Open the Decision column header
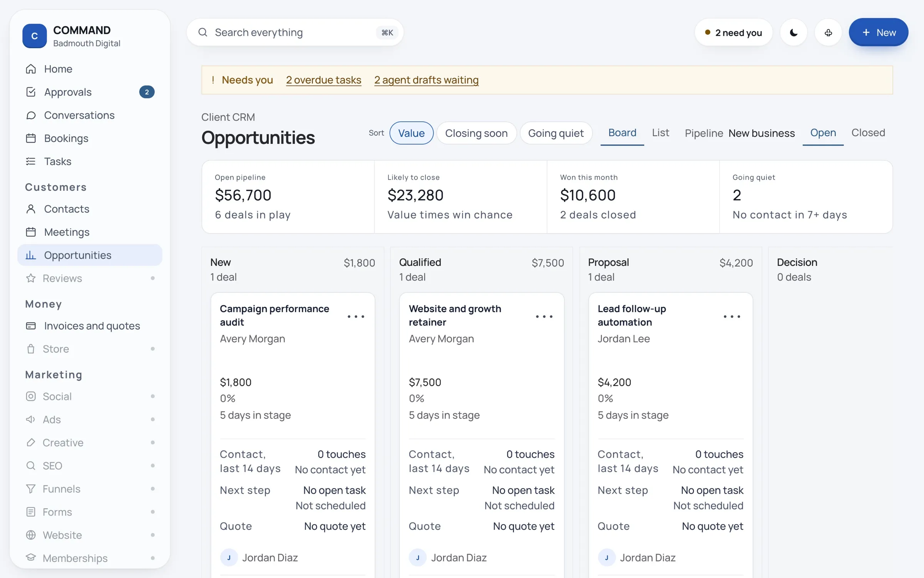Viewport: 924px width, 578px height. (x=797, y=262)
